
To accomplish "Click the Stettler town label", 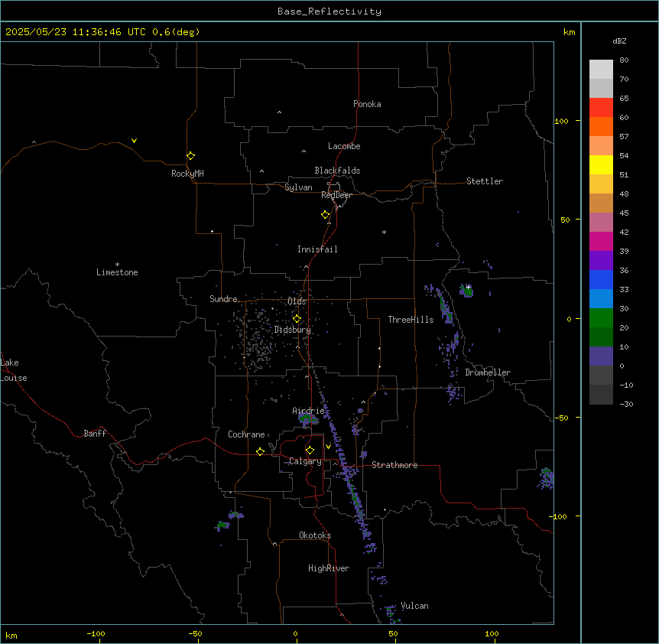I will click(x=484, y=181).
